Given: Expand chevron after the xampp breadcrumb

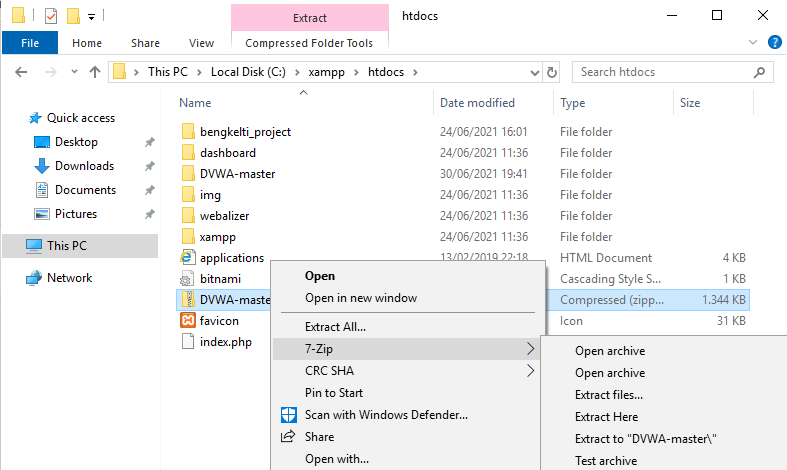Looking at the screenshot, I should coord(356,72).
